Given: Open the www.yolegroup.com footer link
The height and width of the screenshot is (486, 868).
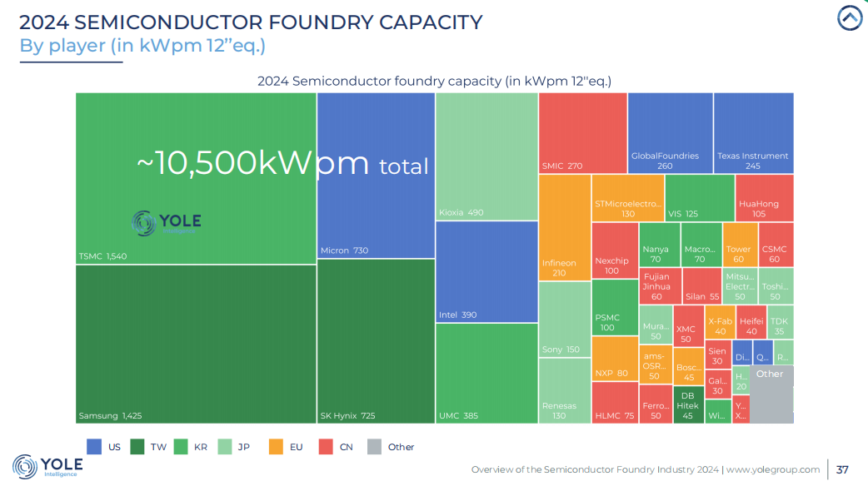Looking at the screenshot, I should tap(773, 469).
